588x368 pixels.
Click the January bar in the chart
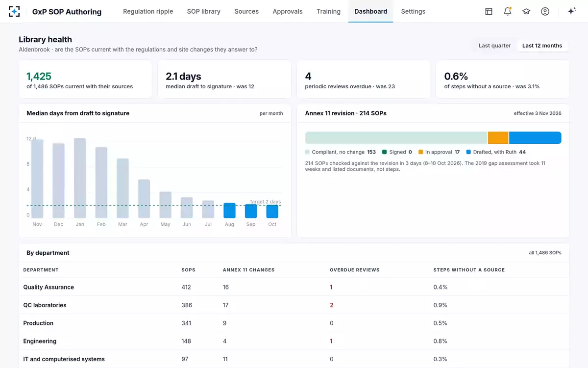pos(80,178)
